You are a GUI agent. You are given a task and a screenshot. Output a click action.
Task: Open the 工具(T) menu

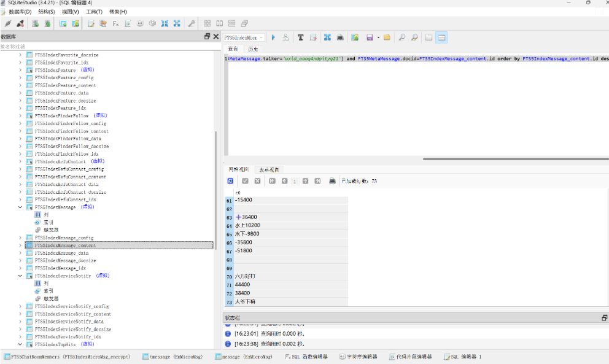tap(94, 12)
